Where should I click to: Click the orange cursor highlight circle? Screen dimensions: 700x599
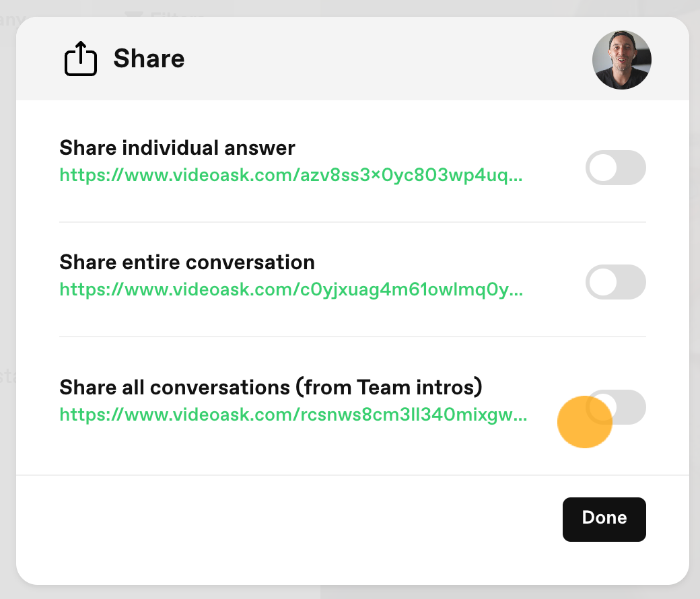(x=584, y=422)
